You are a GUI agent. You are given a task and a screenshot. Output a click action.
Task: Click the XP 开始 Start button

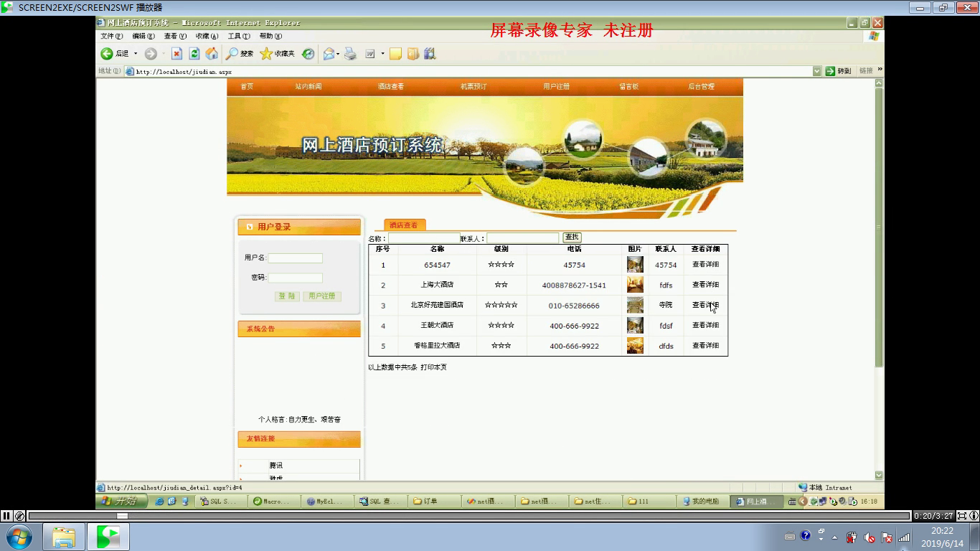coord(122,501)
